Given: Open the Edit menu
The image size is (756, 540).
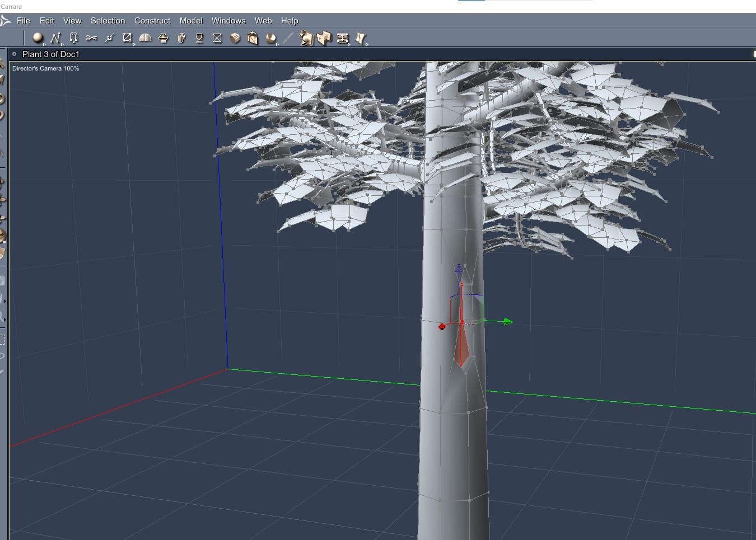Looking at the screenshot, I should point(47,21).
